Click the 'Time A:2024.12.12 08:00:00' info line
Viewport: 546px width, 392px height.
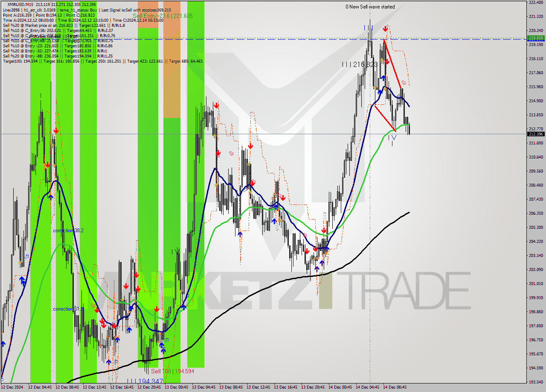pos(83,20)
